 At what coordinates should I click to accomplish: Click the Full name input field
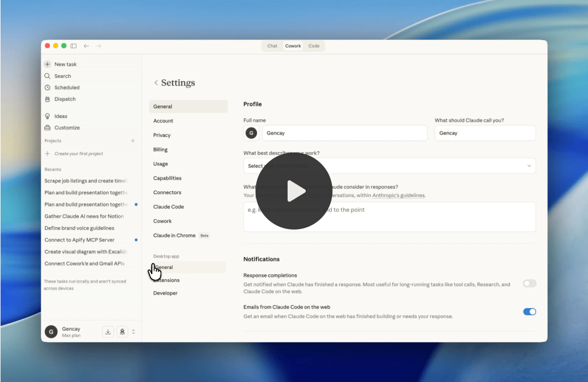tap(345, 133)
